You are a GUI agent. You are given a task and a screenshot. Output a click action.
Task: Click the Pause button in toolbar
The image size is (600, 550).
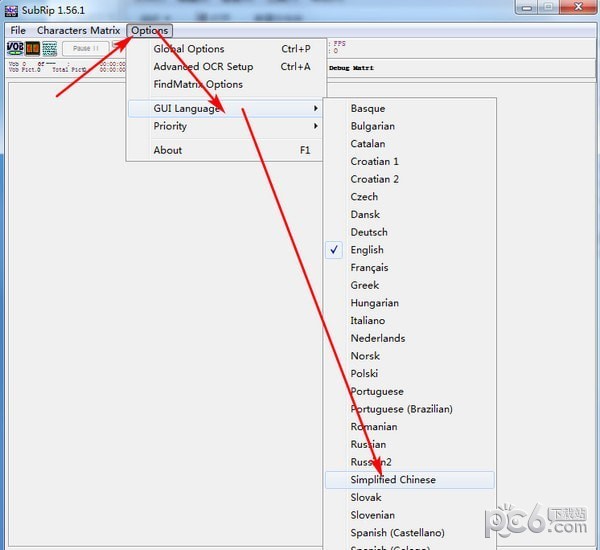pyautogui.click(x=86, y=49)
